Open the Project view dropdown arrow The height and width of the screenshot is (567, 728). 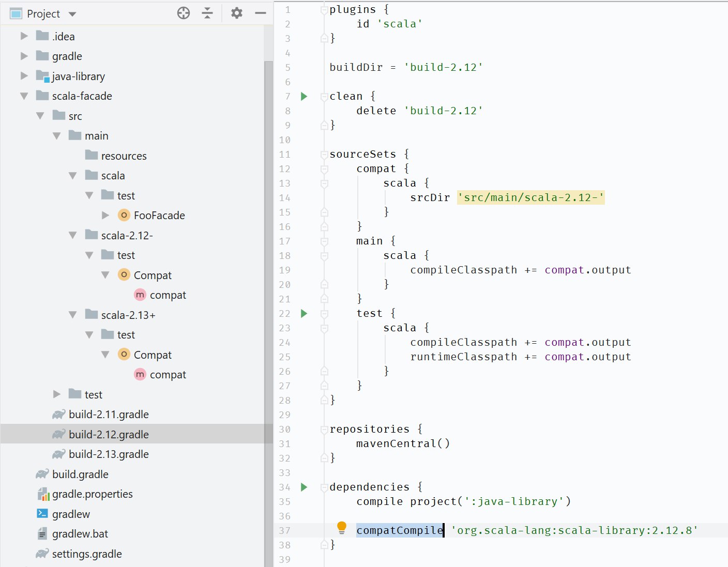point(72,14)
